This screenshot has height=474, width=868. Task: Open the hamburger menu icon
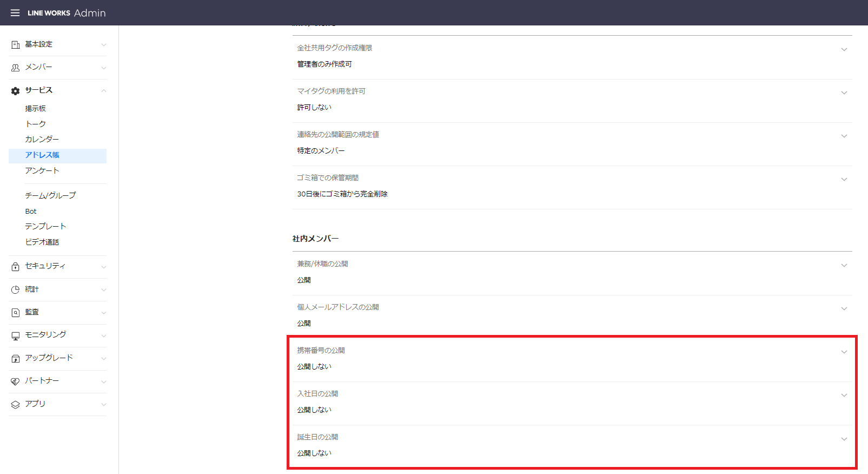click(15, 13)
